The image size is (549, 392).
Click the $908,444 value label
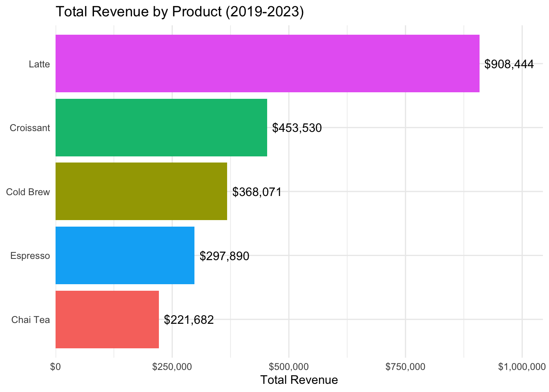tap(509, 64)
